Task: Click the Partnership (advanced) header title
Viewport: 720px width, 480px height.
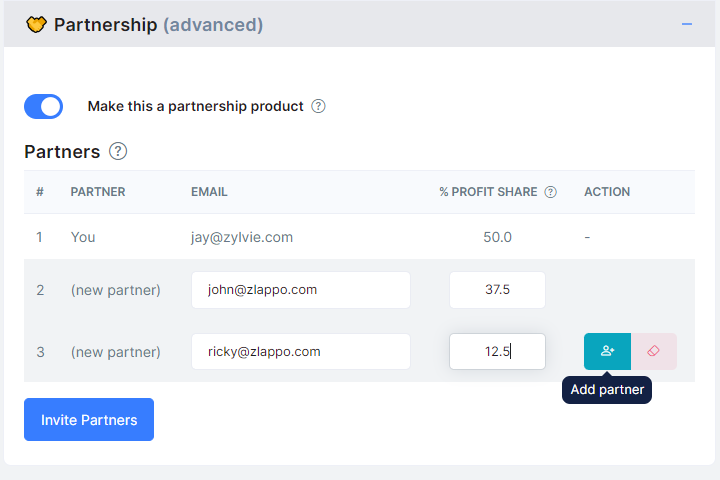Action: click(x=158, y=25)
